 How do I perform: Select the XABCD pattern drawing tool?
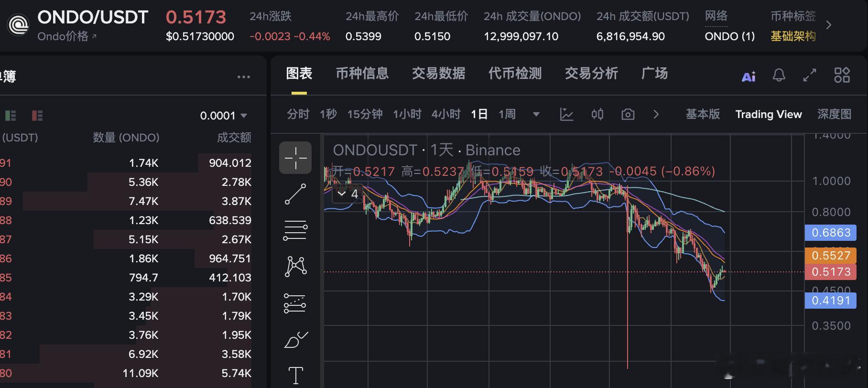pos(295,267)
